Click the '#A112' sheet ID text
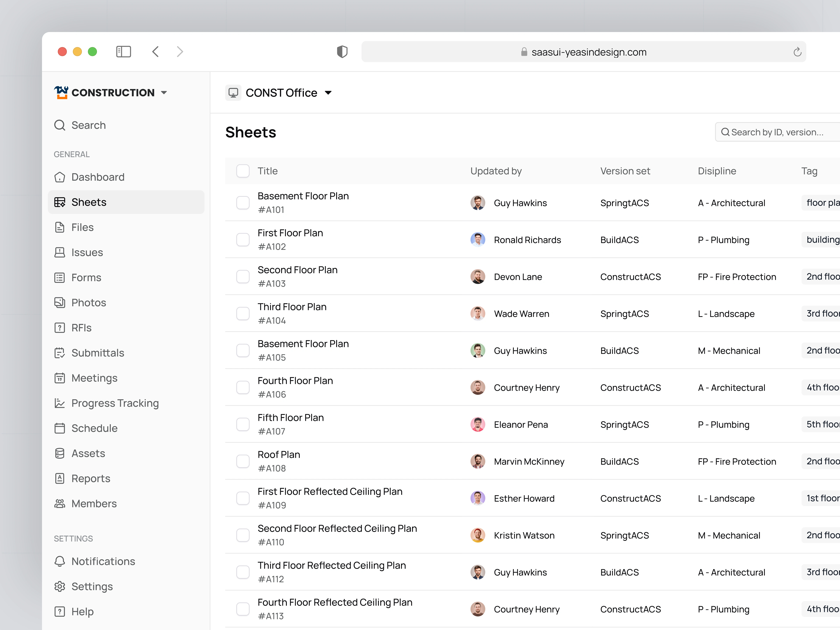Viewport: 840px width, 630px height. tap(271, 579)
